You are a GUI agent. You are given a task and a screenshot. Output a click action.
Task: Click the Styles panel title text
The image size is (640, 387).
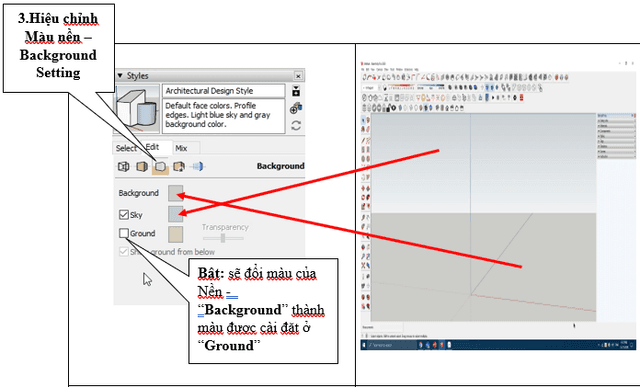(138, 76)
